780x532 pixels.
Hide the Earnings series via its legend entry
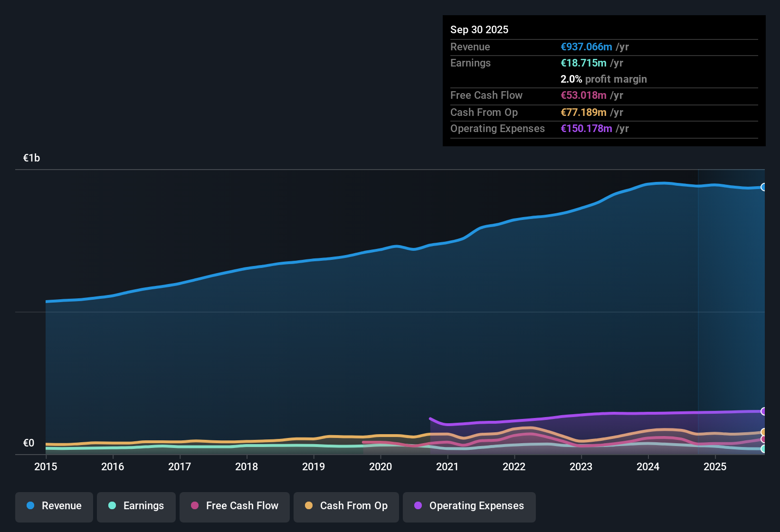[136, 506]
